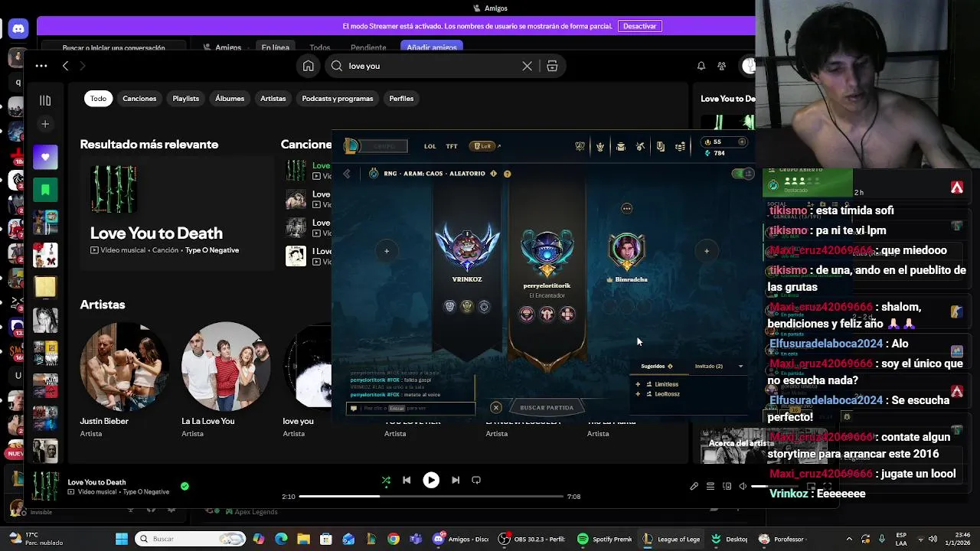
Task: Toggle repeat in Spotify player
Action: point(476,481)
